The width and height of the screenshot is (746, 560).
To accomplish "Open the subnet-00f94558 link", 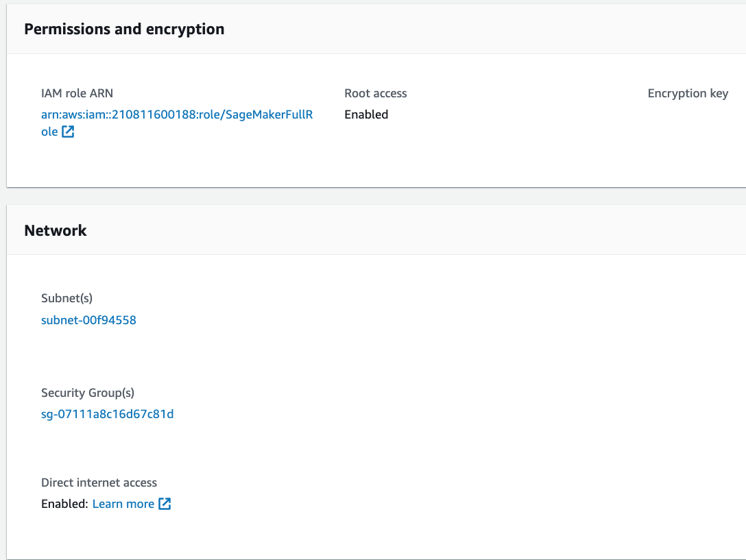I will click(88, 320).
